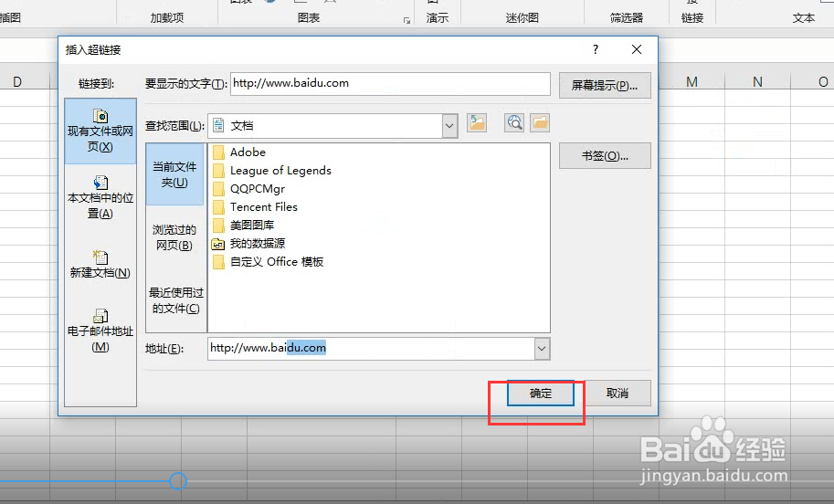The height and width of the screenshot is (504, 834).
Task: Click the up-one-folder icon
Action: click(x=477, y=123)
